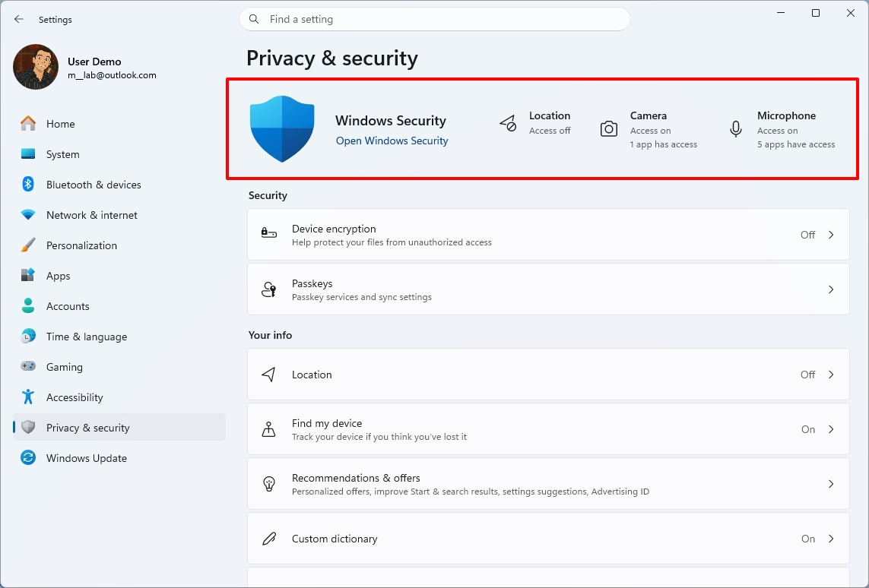Click the '1 app has access' text
Image resolution: width=869 pixels, height=588 pixels.
tap(664, 144)
